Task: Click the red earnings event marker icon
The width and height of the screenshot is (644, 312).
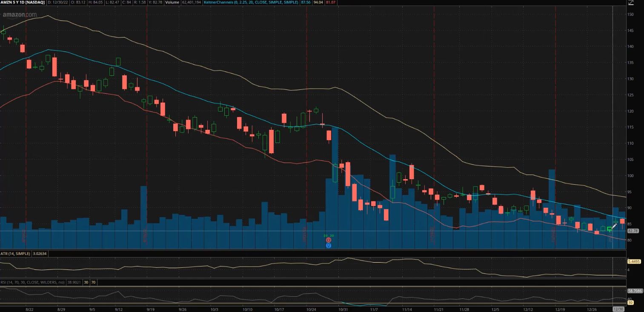Action: click(x=328, y=240)
